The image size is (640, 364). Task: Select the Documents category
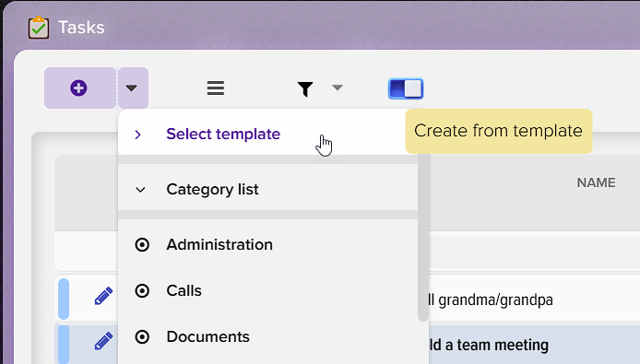click(x=267, y=336)
